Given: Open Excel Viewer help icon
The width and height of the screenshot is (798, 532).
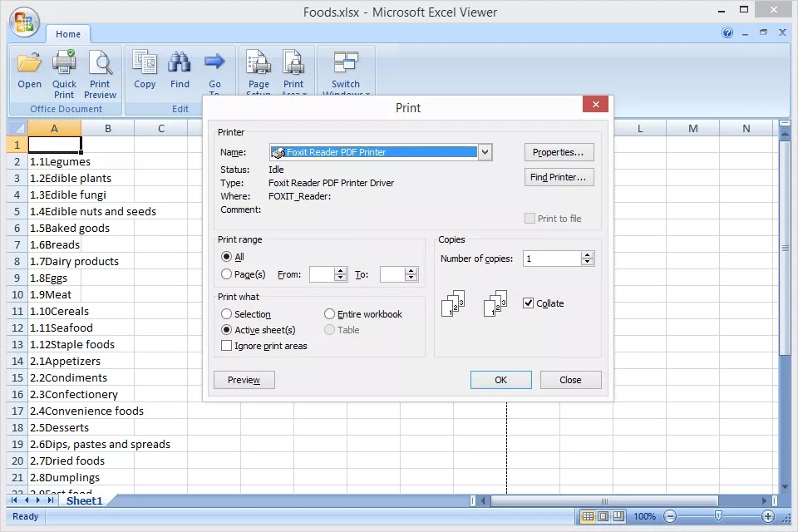Looking at the screenshot, I should [727, 32].
